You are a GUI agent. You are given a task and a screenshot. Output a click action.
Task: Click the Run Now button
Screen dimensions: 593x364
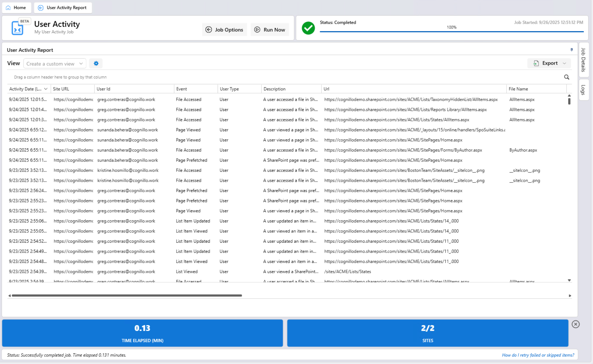tap(270, 30)
